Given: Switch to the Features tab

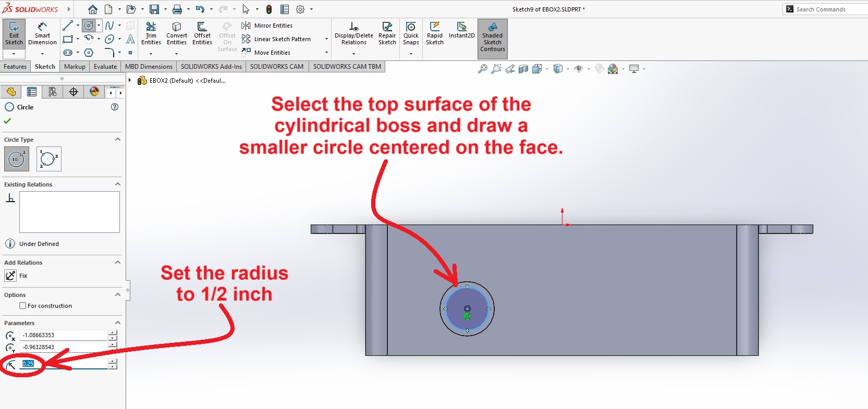Looking at the screenshot, I should click(15, 67).
